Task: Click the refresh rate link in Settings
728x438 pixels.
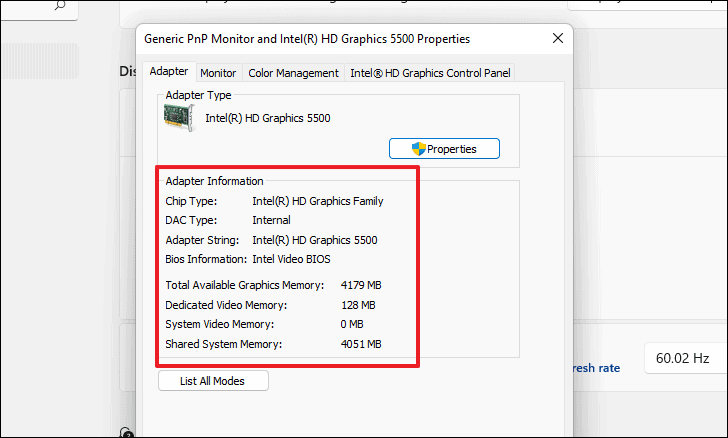Action: 597,368
